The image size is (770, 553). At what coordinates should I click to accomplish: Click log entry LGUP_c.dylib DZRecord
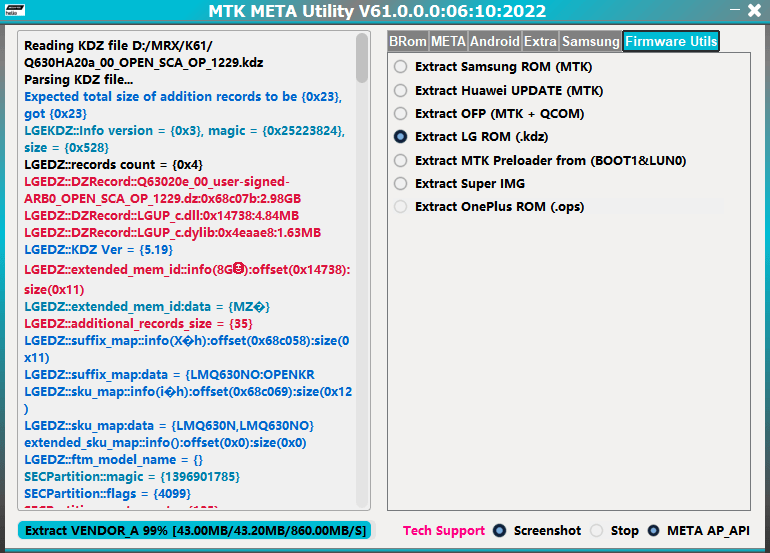172,232
